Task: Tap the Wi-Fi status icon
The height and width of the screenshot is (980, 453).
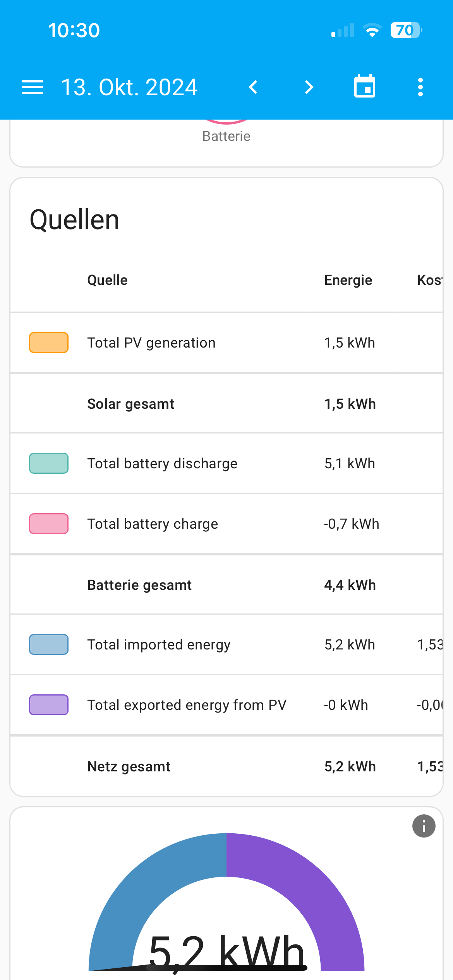Action: coord(372,30)
